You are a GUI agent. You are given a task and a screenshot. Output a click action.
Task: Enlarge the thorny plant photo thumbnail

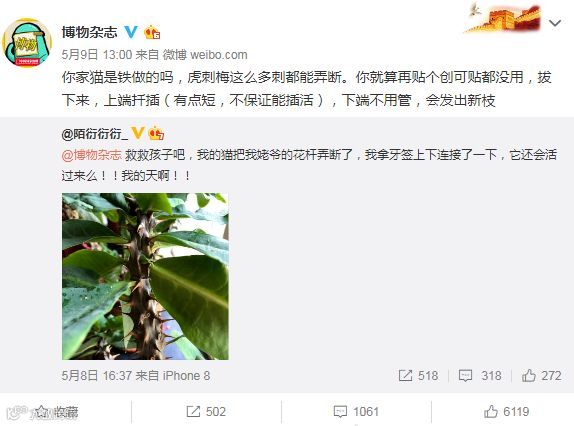tap(145, 276)
